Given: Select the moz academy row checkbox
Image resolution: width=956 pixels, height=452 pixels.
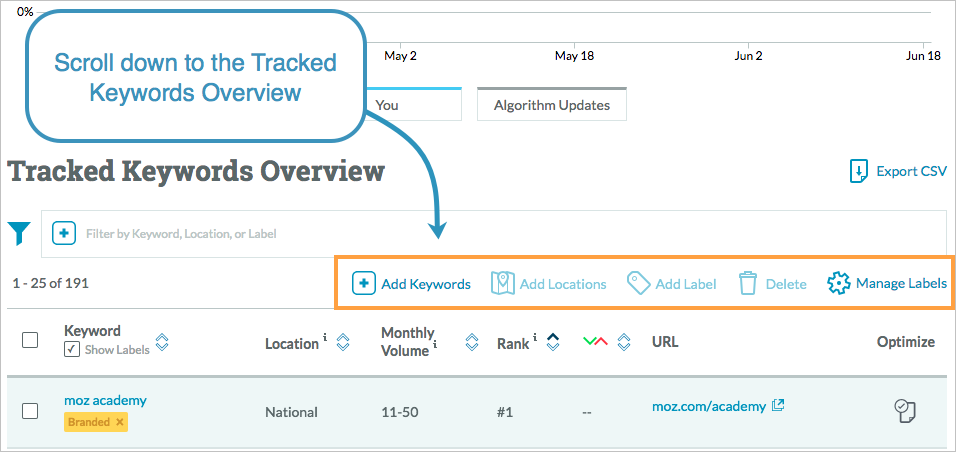Looking at the screenshot, I should tap(30, 411).
